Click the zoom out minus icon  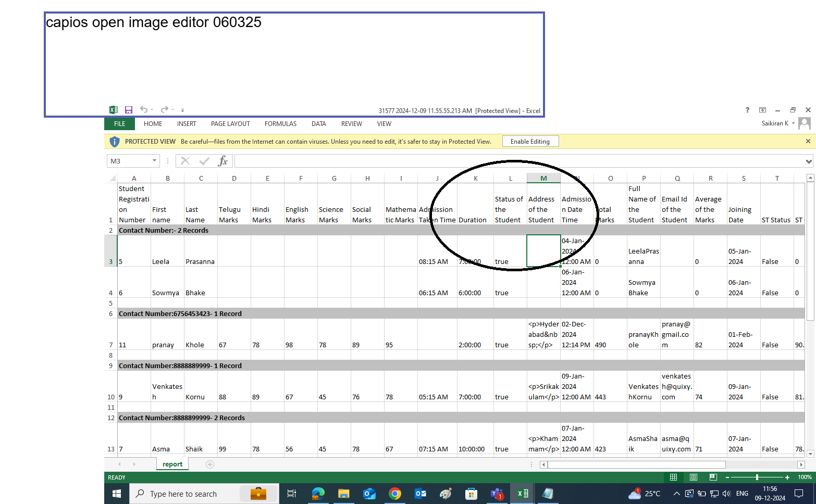click(x=727, y=477)
